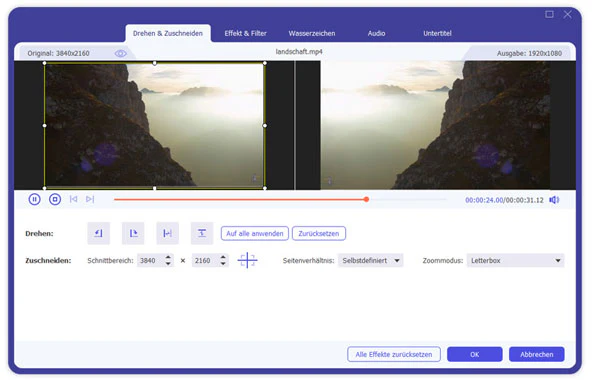This screenshot has width=600, height=380.
Task: Click Alle Effekte zurücksetzen
Action: (394, 354)
